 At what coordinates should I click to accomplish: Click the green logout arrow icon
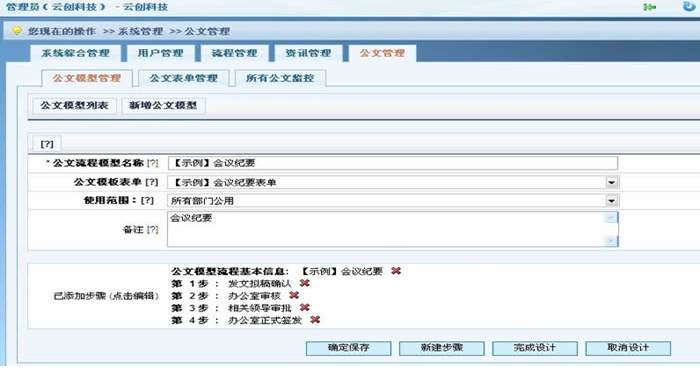pyautogui.click(x=650, y=7)
